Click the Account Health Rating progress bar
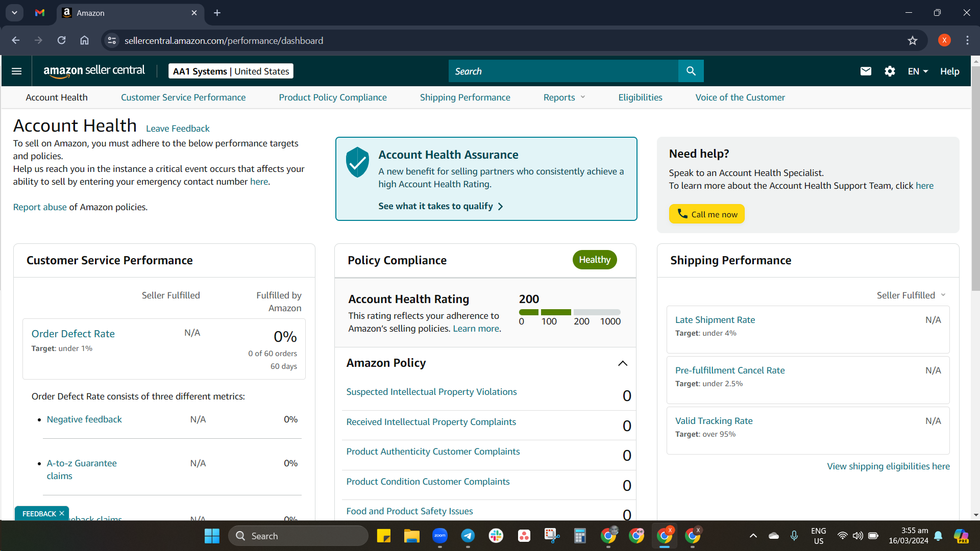 tap(570, 312)
